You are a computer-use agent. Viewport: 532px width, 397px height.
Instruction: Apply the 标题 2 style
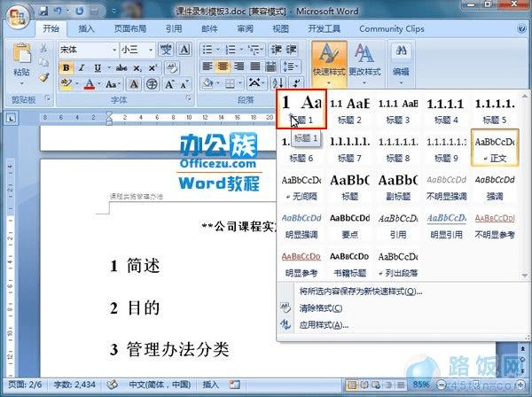click(x=349, y=110)
